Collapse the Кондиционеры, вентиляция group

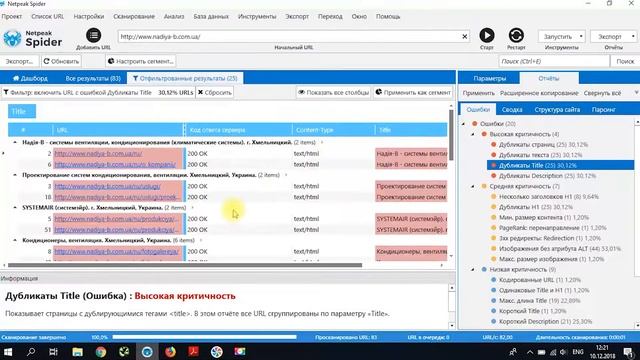point(15,240)
